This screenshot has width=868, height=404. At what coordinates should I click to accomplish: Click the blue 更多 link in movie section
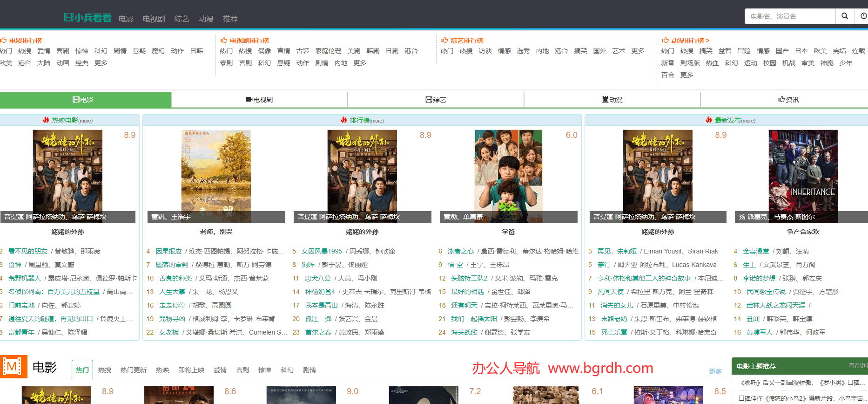point(715,371)
